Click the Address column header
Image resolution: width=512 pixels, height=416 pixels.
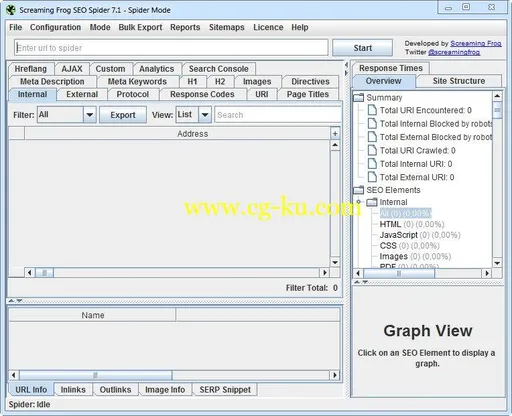coord(177,134)
